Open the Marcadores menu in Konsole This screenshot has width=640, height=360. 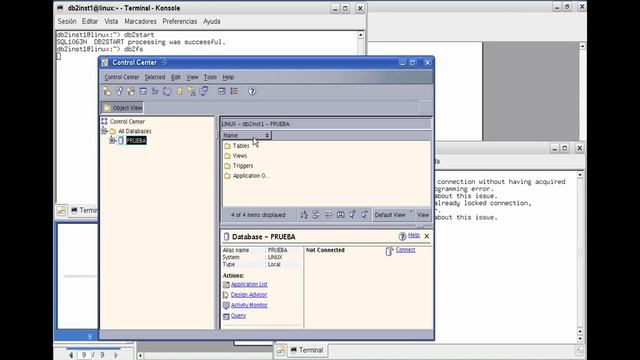pos(140,21)
